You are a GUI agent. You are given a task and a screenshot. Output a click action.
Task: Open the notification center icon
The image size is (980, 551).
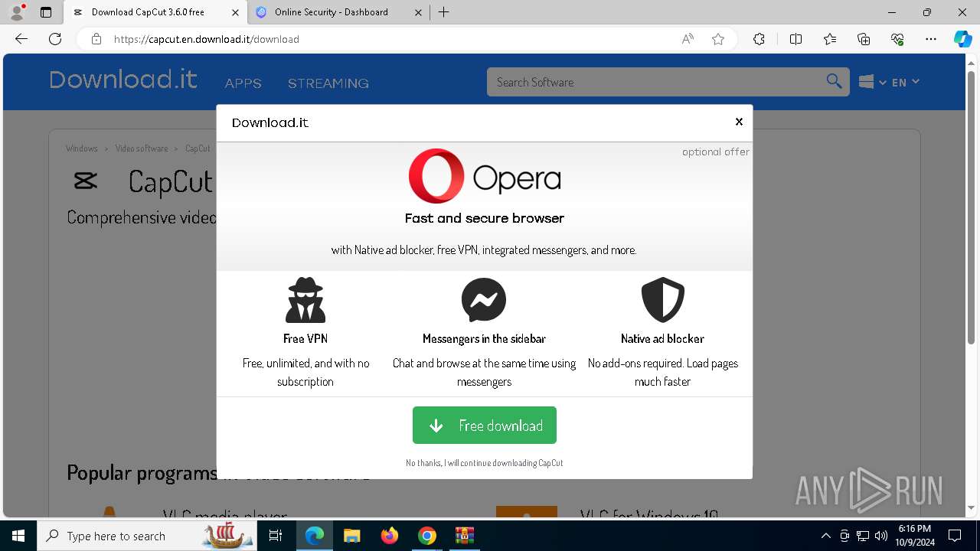point(955,536)
